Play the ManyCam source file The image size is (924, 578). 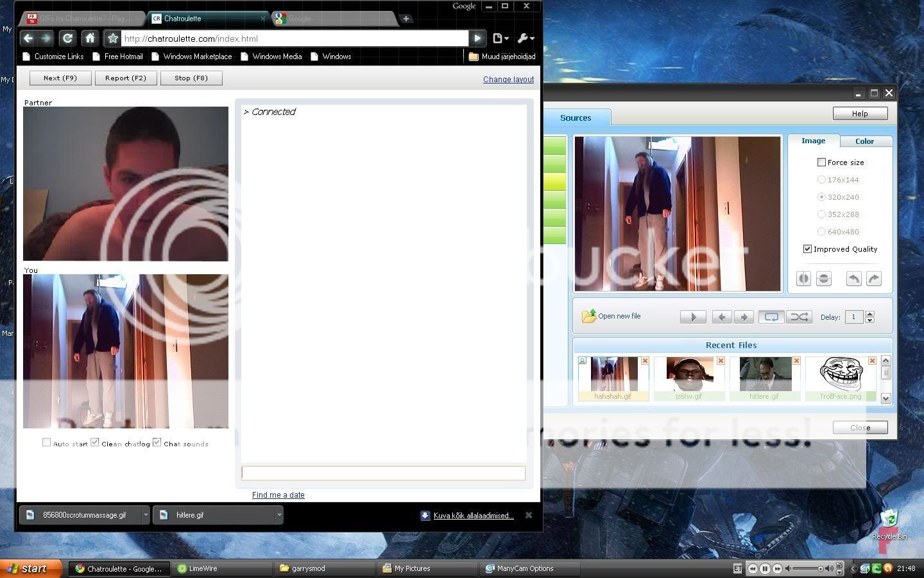click(x=693, y=317)
